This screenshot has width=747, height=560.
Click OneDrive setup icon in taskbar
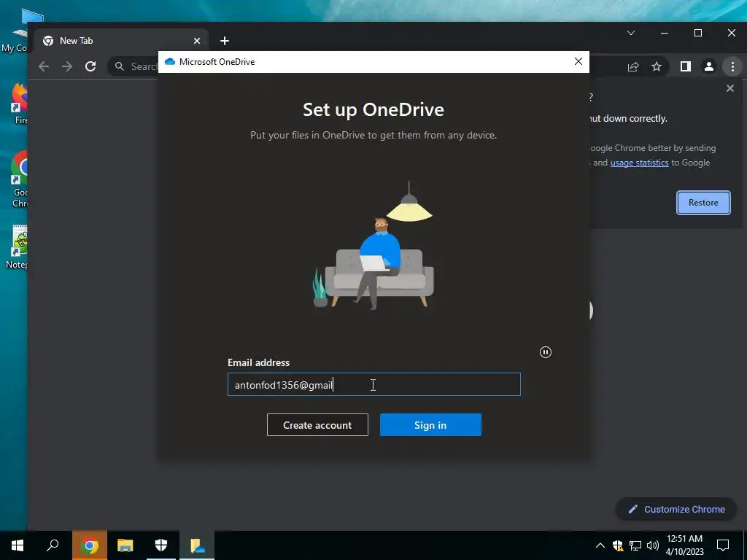(197, 545)
